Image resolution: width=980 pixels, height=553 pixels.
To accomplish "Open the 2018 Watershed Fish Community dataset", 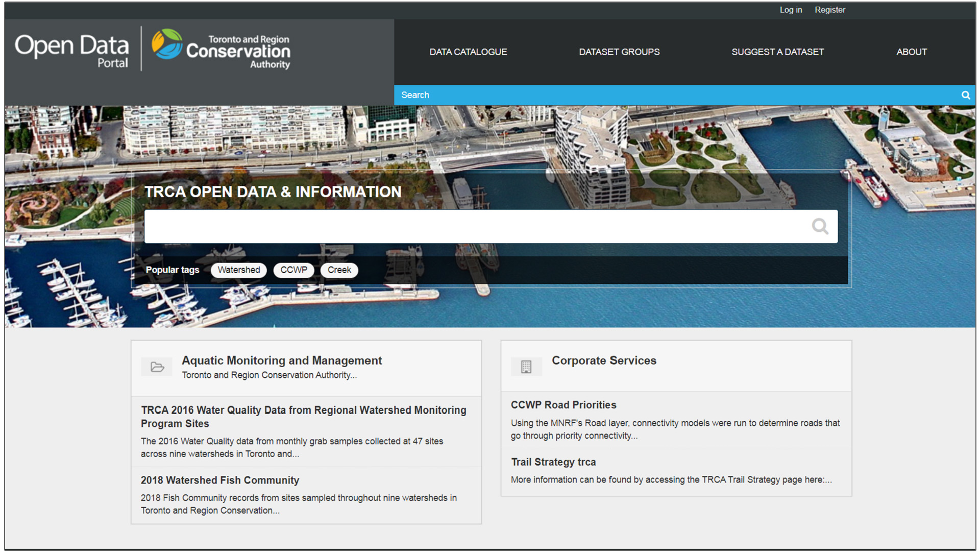I will [x=220, y=480].
